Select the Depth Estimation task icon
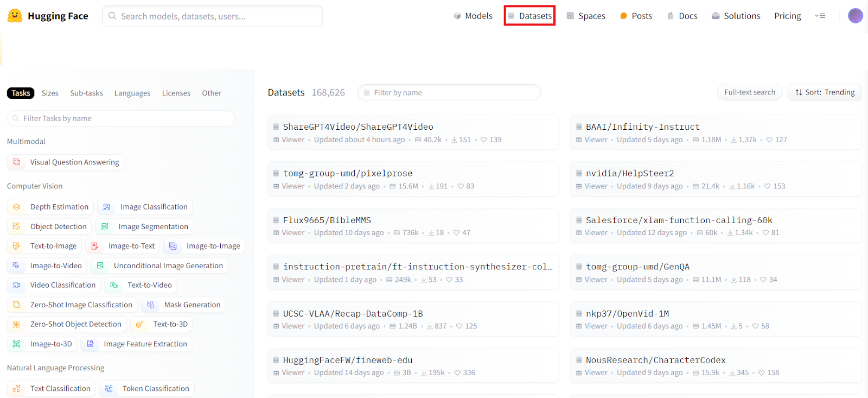The width and height of the screenshot is (868, 398). tap(17, 207)
